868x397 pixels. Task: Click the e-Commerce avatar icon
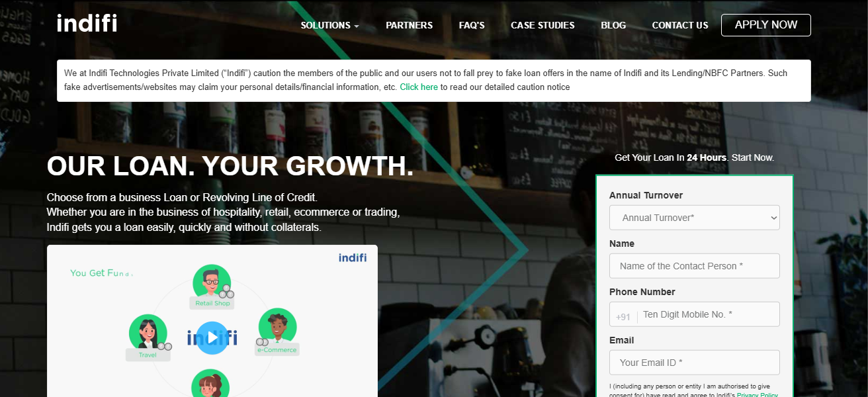(x=277, y=327)
